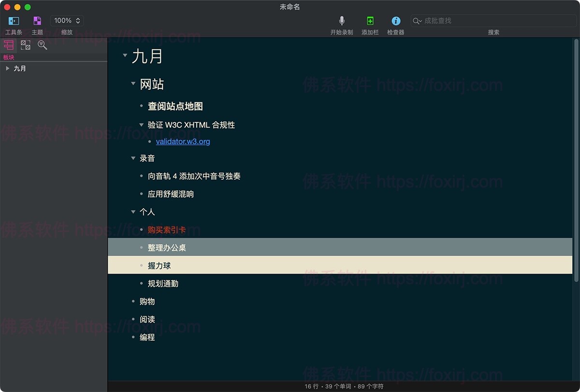The image size is (580, 392).
Task: Start recording with the microphone icon
Action: click(342, 21)
